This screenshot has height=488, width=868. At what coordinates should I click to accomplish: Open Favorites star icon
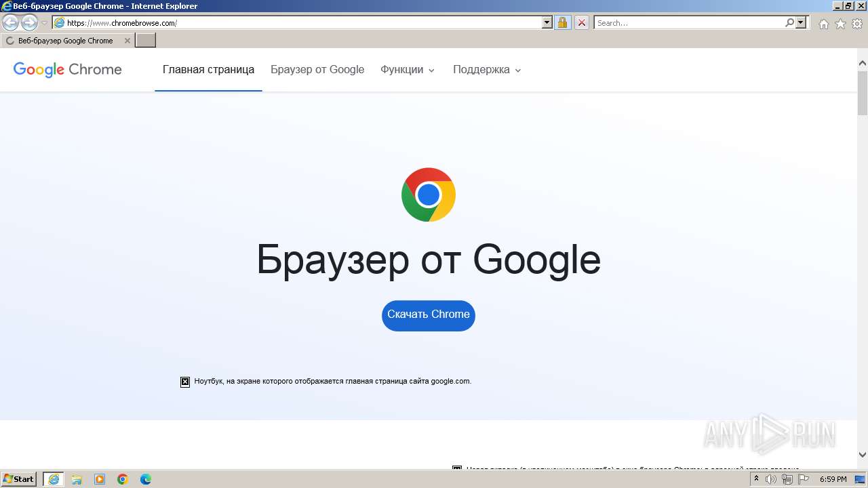coord(840,24)
